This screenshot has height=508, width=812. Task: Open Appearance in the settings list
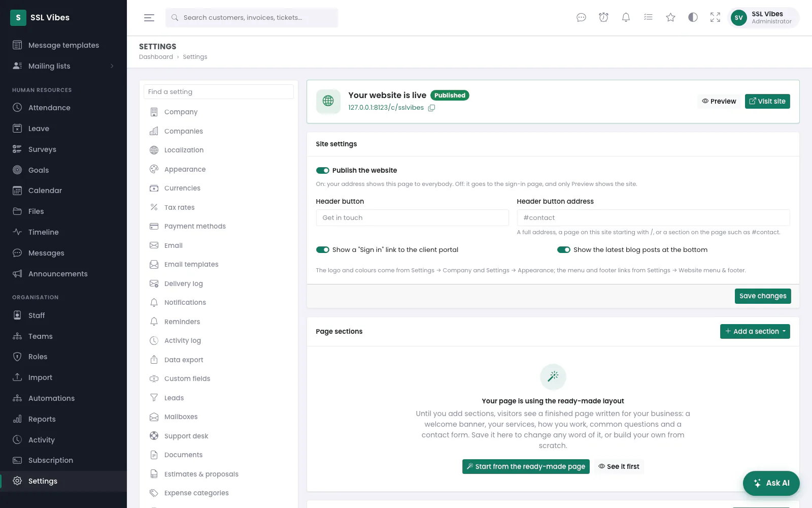pos(219,169)
